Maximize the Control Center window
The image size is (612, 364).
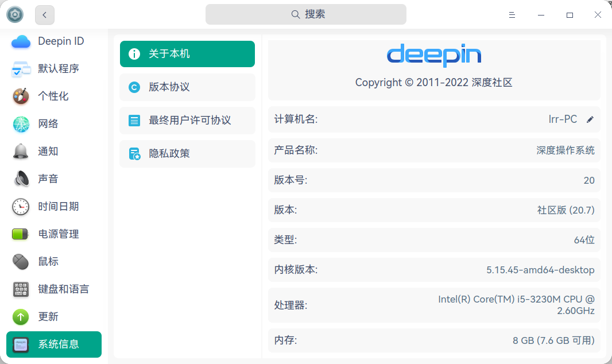(570, 15)
